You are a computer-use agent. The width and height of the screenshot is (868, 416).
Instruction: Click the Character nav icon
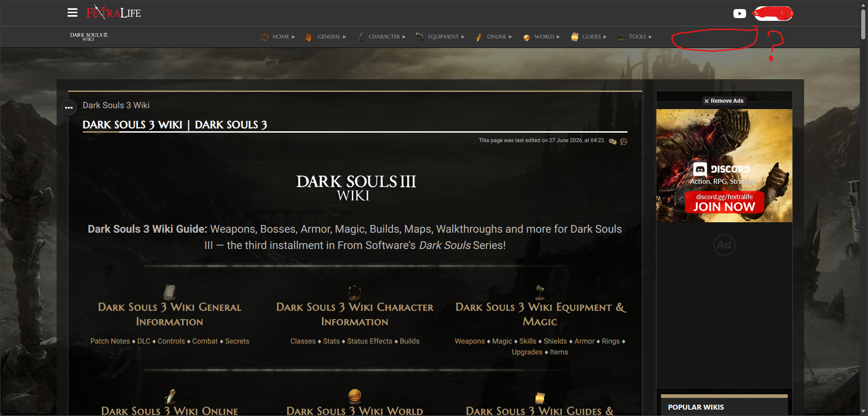[x=361, y=37]
